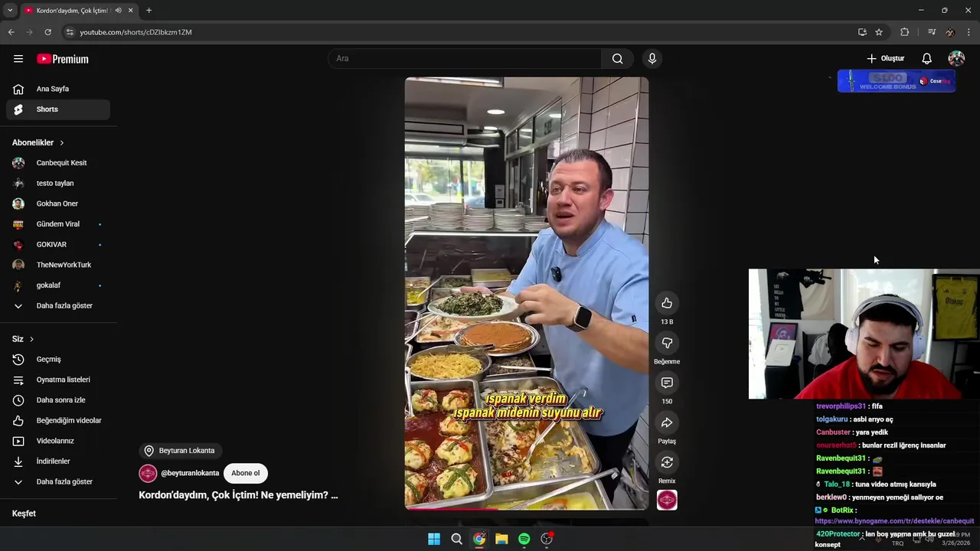The height and width of the screenshot is (551, 980).
Task: Open Windows Start menu
Action: (x=434, y=539)
